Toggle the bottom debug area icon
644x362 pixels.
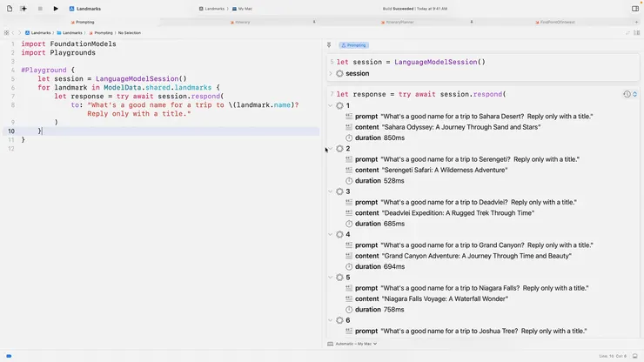pos(634,355)
